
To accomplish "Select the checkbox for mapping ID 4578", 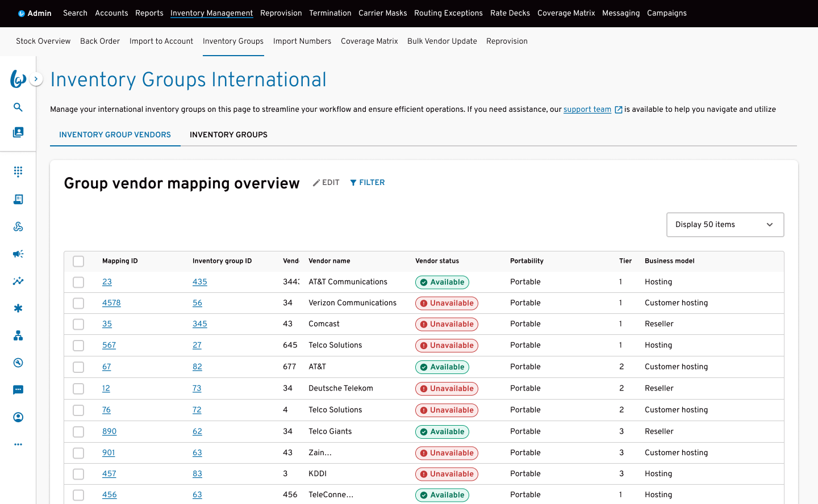I will click(78, 303).
